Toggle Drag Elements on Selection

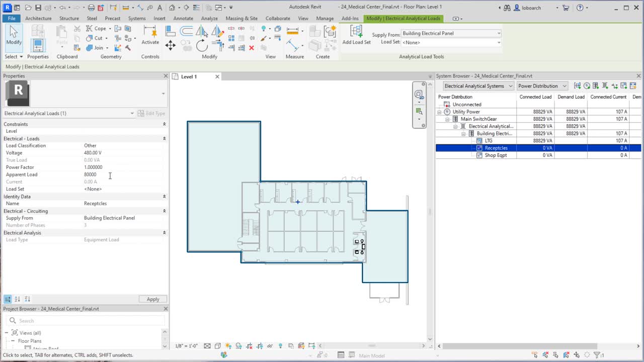[x=577, y=355]
